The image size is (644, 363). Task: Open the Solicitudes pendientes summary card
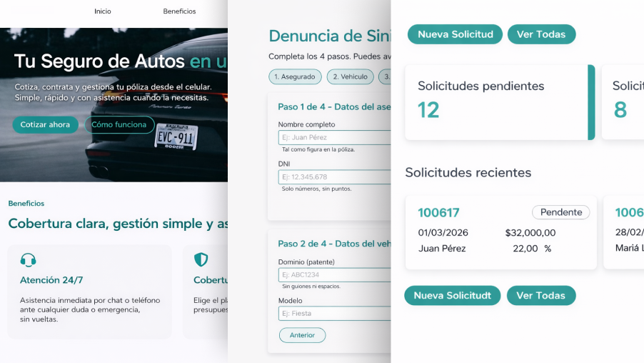tap(499, 102)
